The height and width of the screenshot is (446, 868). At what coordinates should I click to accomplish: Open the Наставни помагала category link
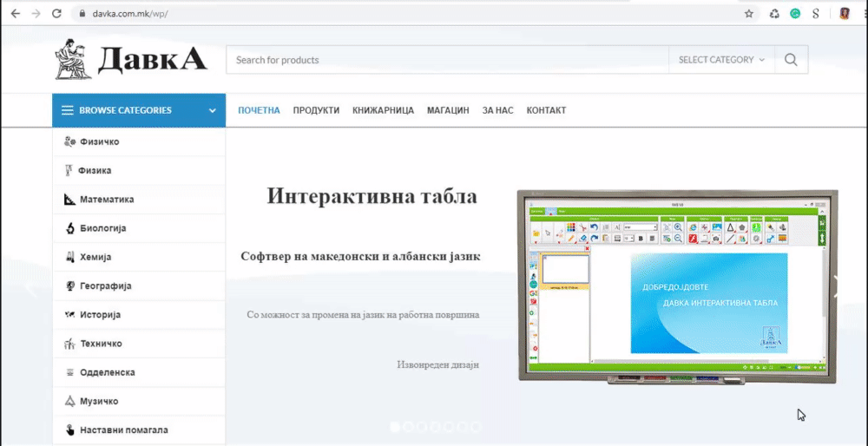click(124, 430)
